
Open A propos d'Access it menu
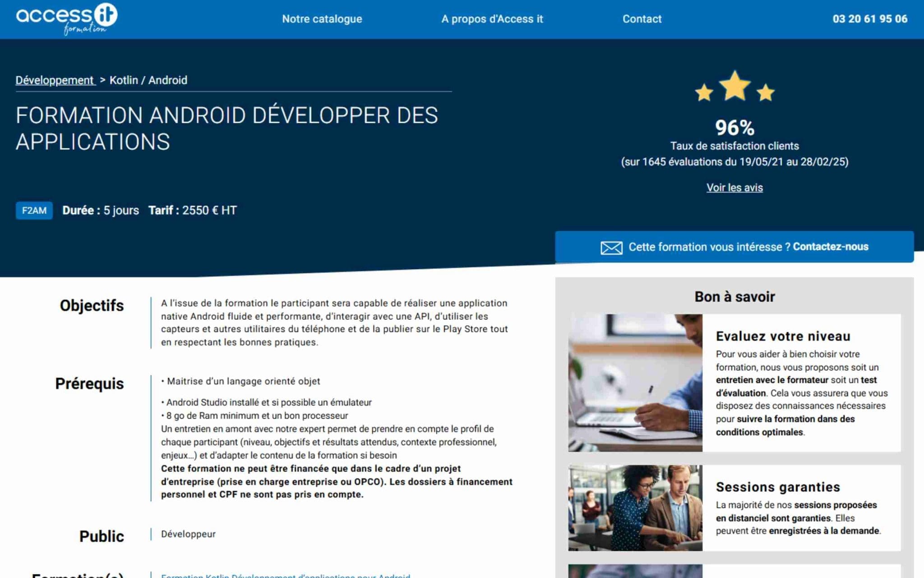coord(492,19)
